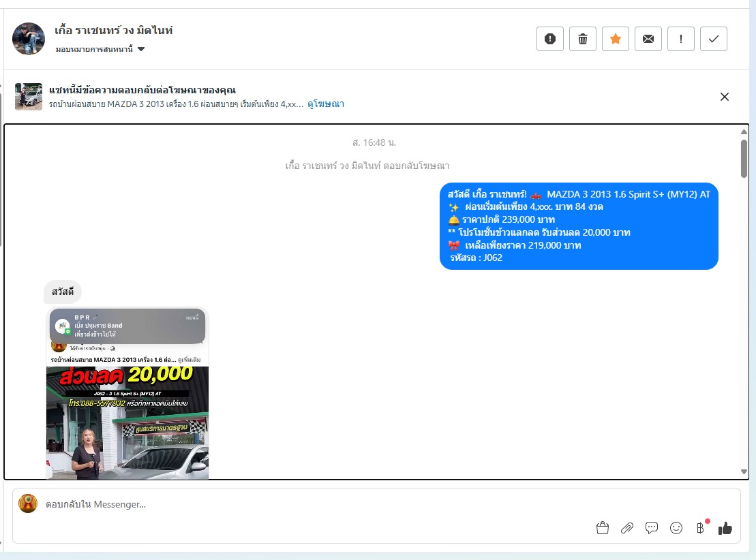Mark conversation as spam icon

(x=549, y=39)
